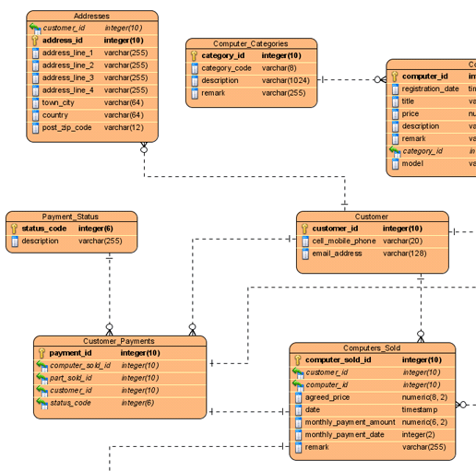Select the town_city column row
Viewport: 476px width, 471px height.
point(92,103)
